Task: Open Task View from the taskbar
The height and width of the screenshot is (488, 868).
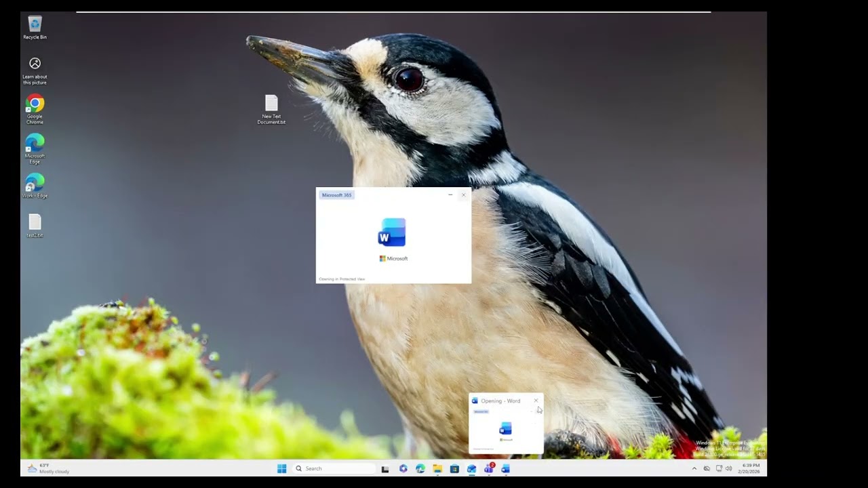Action: [385, 468]
